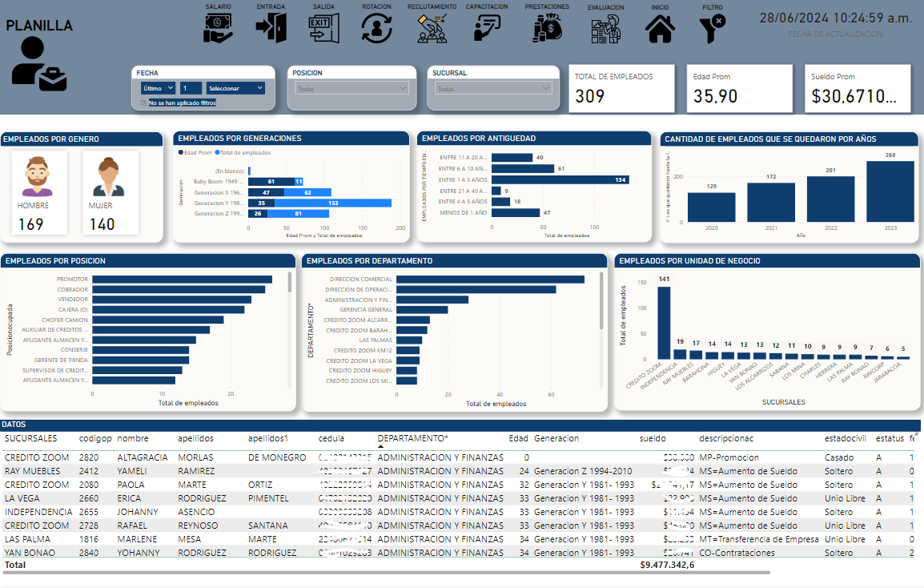Expand the 'Último' date period dropdown
This screenshot has height=588, width=924.
click(158, 88)
